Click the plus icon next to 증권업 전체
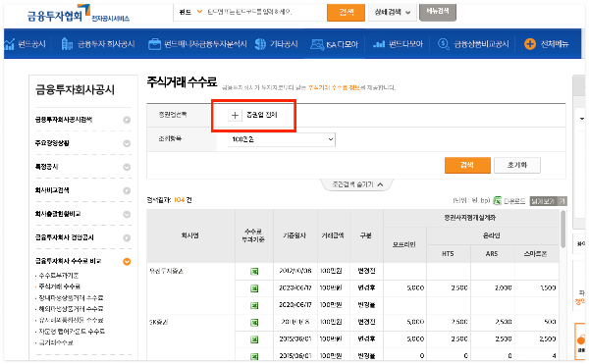 [235, 115]
